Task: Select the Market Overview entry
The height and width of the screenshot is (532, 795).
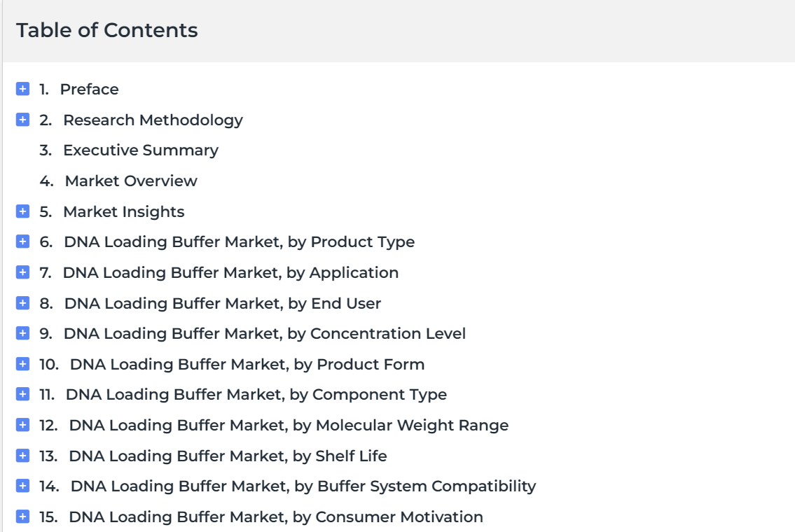Action: pyautogui.click(x=131, y=181)
